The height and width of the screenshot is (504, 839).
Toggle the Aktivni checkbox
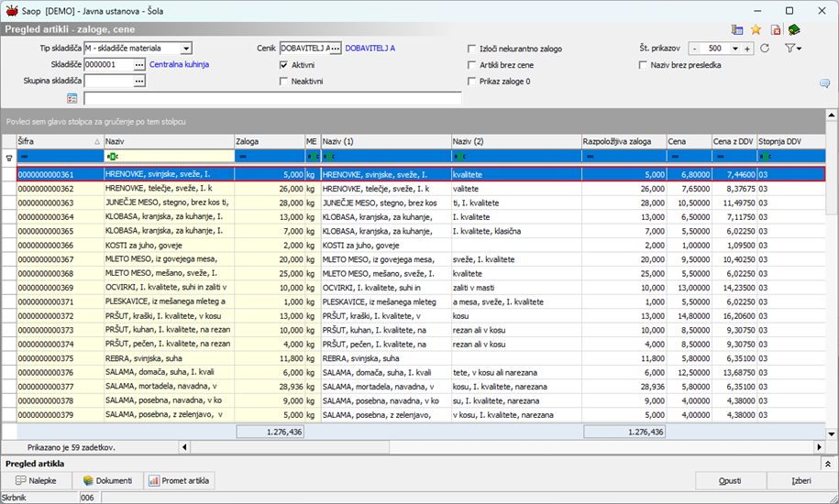click(x=283, y=65)
